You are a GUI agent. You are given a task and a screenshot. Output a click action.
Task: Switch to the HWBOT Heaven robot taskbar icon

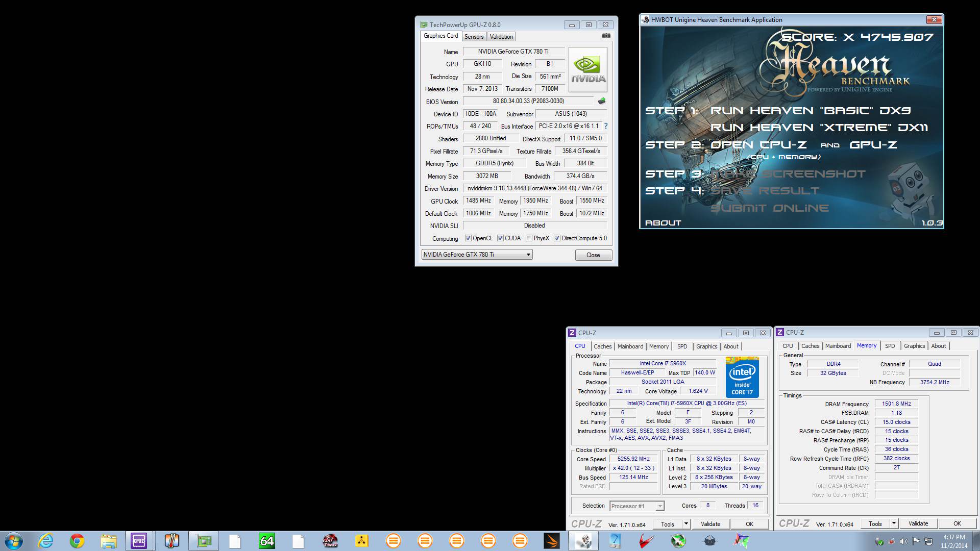tap(583, 541)
